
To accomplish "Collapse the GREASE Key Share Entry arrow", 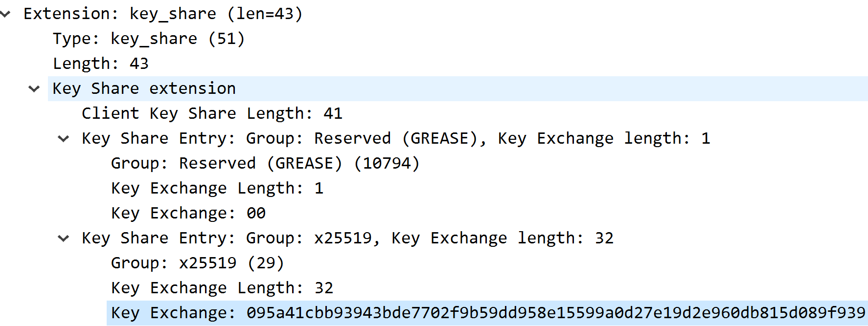I will 64,139.
